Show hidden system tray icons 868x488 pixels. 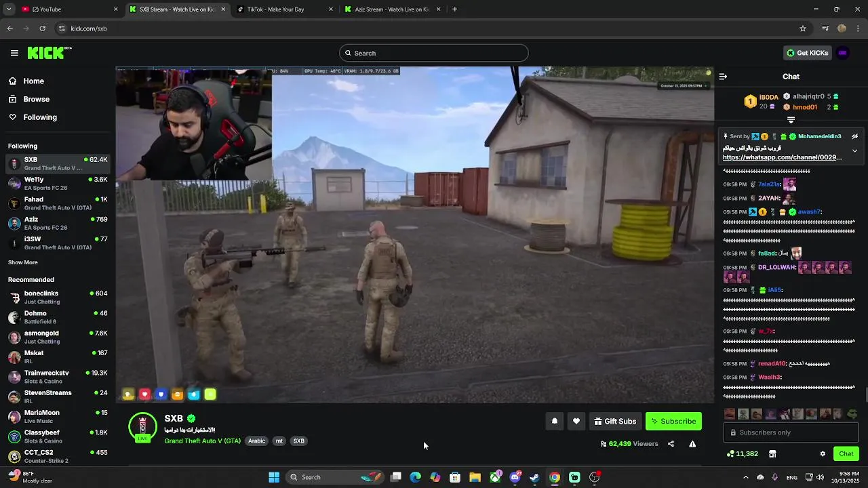pyautogui.click(x=746, y=477)
